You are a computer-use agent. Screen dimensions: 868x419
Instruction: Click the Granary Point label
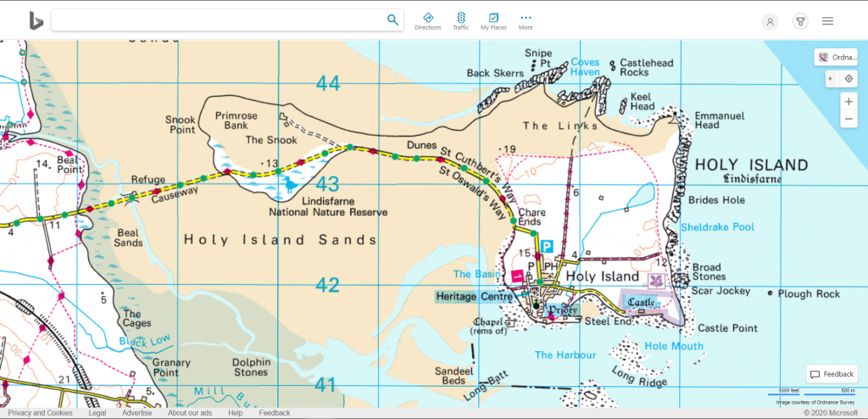click(x=171, y=367)
